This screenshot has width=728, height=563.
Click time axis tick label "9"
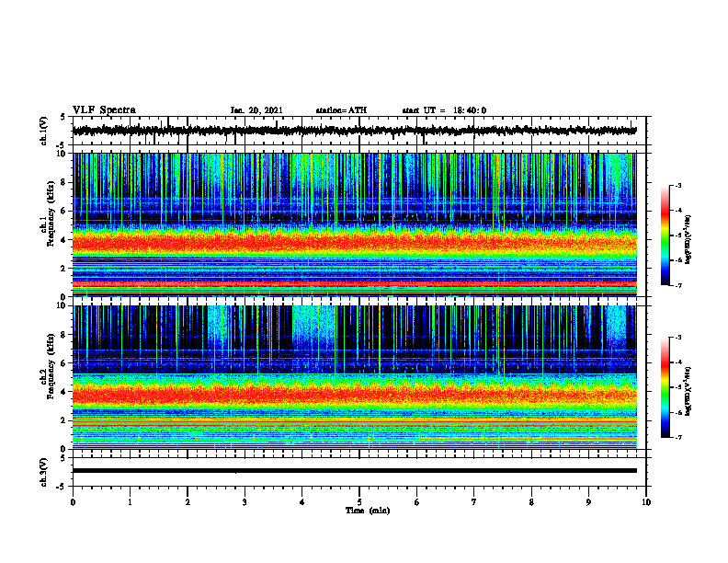click(588, 502)
